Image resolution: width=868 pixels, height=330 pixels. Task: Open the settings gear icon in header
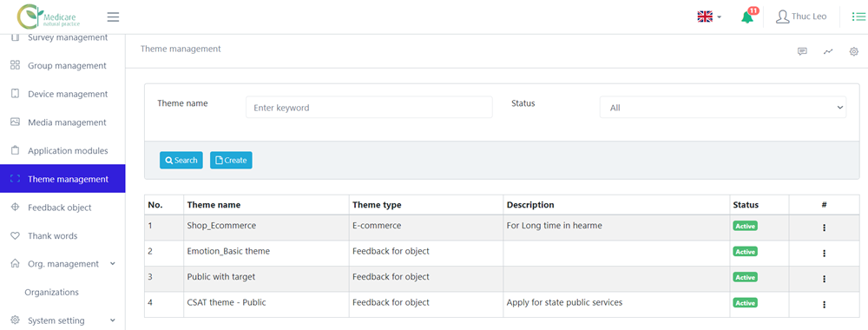(853, 51)
